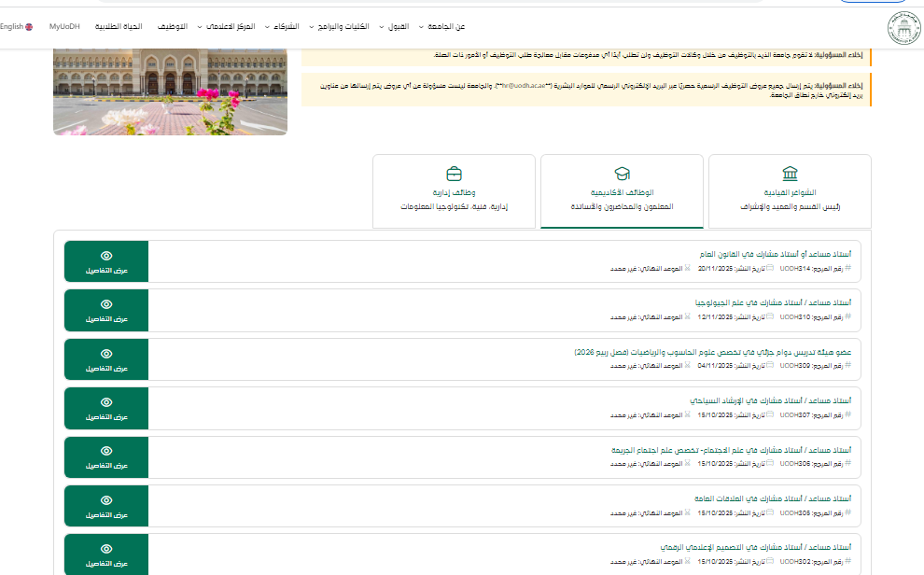Click the eye icon for job UODH306

point(106,451)
